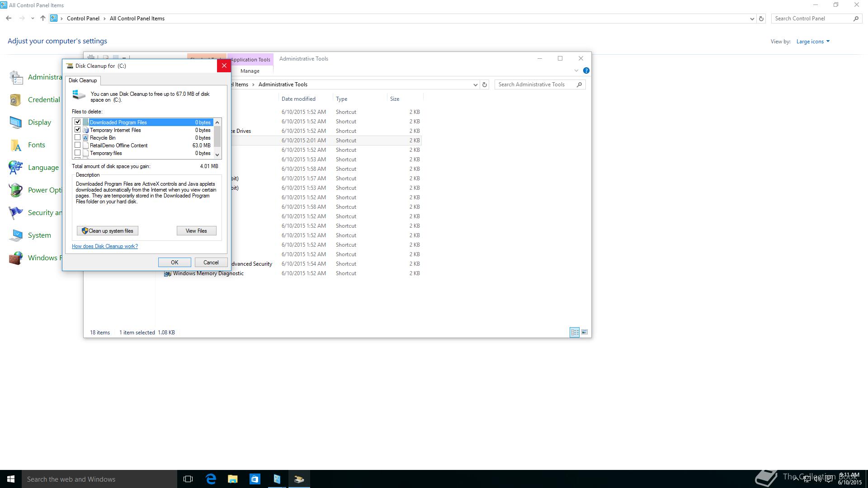Click 'Search the web and Windows' box
Viewport: 868px width, 488px height.
99,479
